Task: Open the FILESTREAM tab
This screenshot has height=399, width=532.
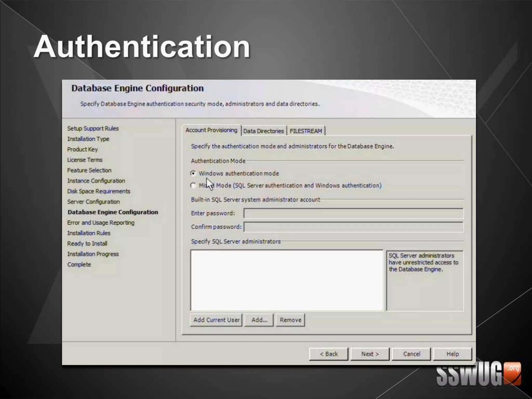Action: click(306, 131)
